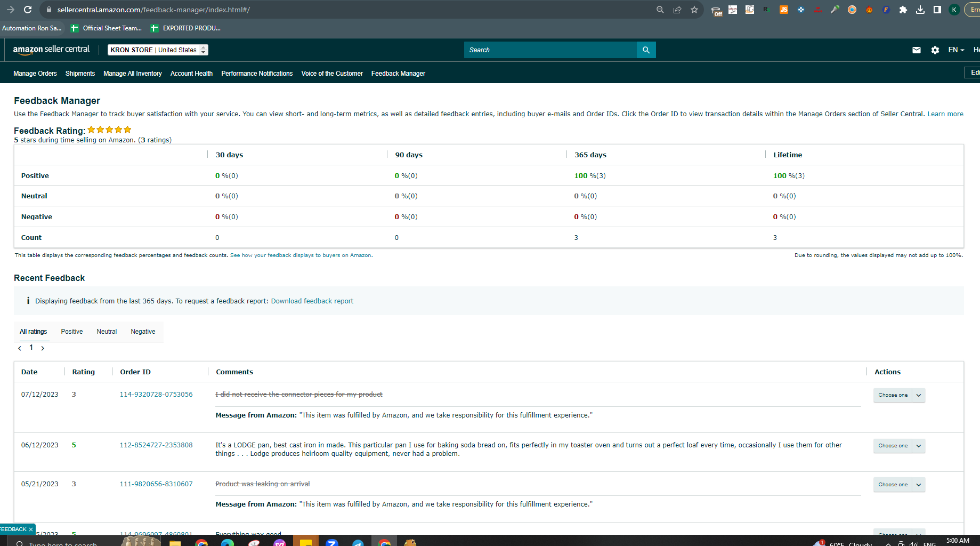Image resolution: width=980 pixels, height=546 pixels.
Task: Go to next feedback page arrow
Action: (43, 348)
